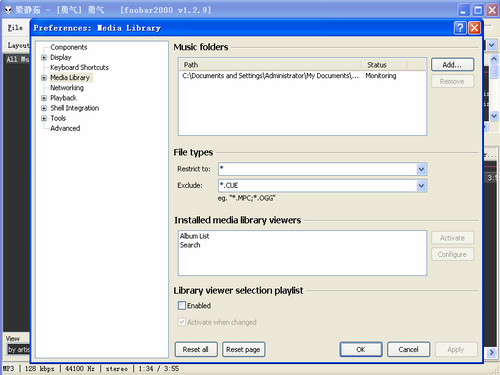Image resolution: width=500 pixels, height=375 pixels.
Task: Click the scroll down arrow in main window
Action: [x=494, y=116]
